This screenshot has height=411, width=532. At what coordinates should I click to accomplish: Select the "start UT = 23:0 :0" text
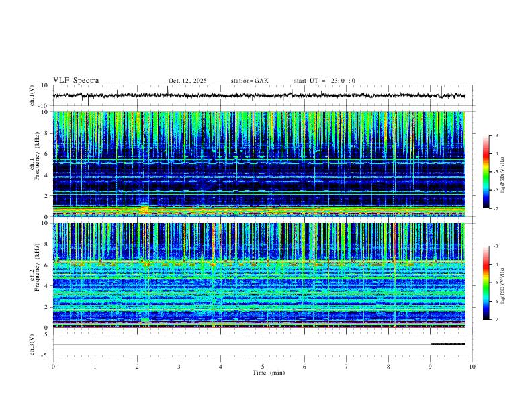pyautogui.click(x=324, y=81)
